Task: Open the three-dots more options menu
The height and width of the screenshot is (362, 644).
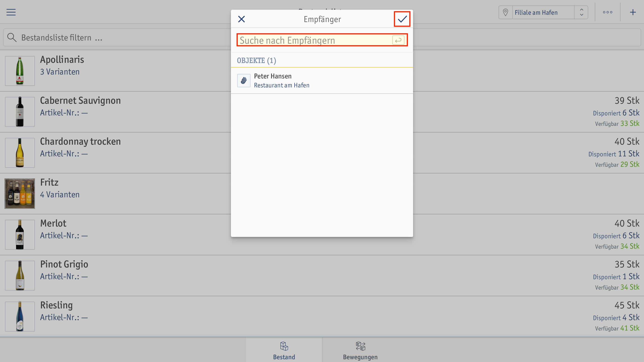Action: (x=608, y=12)
